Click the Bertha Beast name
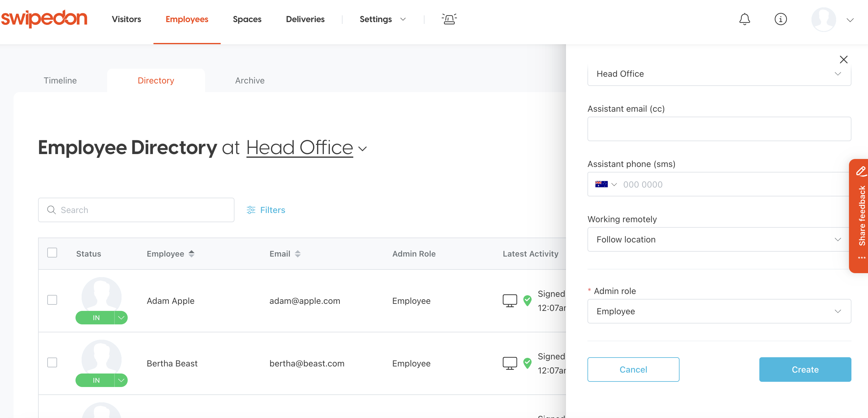 coord(172,363)
